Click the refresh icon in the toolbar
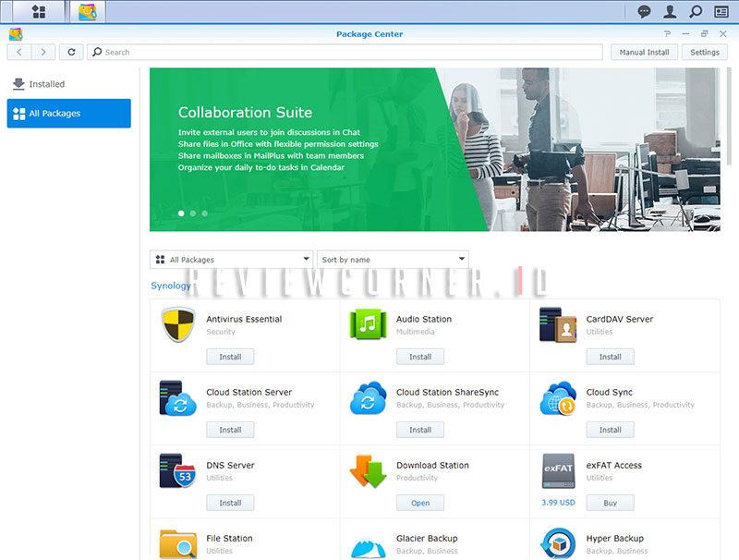739x560 pixels. pos(71,52)
